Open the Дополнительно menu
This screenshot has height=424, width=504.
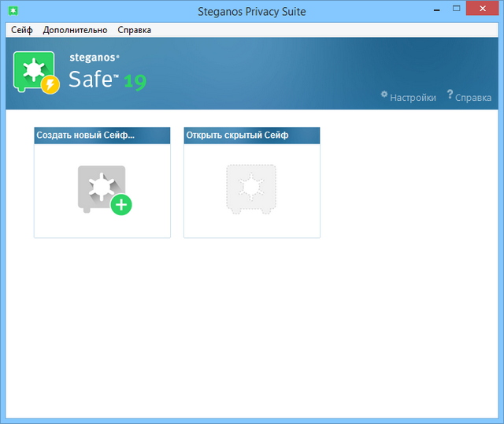coord(75,30)
